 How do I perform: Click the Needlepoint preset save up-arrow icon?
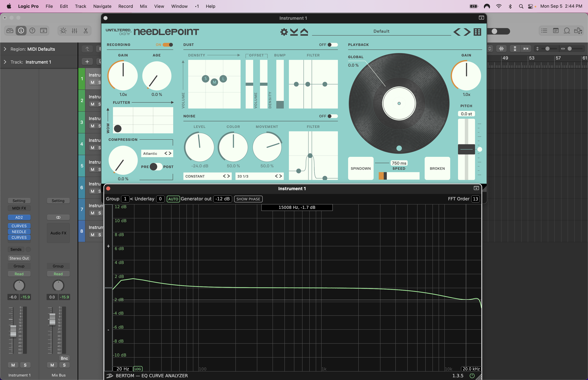point(304,32)
